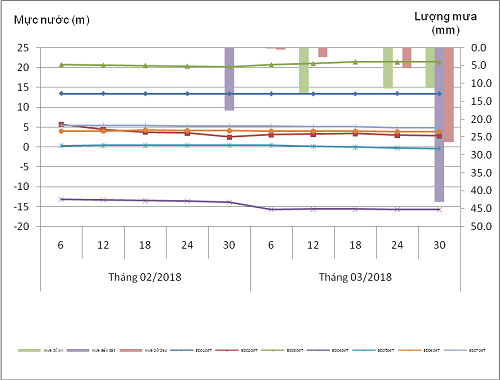Click the green triangle marker at March 18
The height and width of the screenshot is (380, 500).
coord(355,62)
